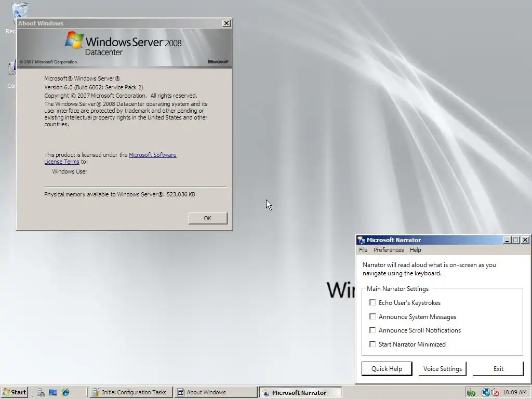Open Narrator Voice Settings

point(443,369)
